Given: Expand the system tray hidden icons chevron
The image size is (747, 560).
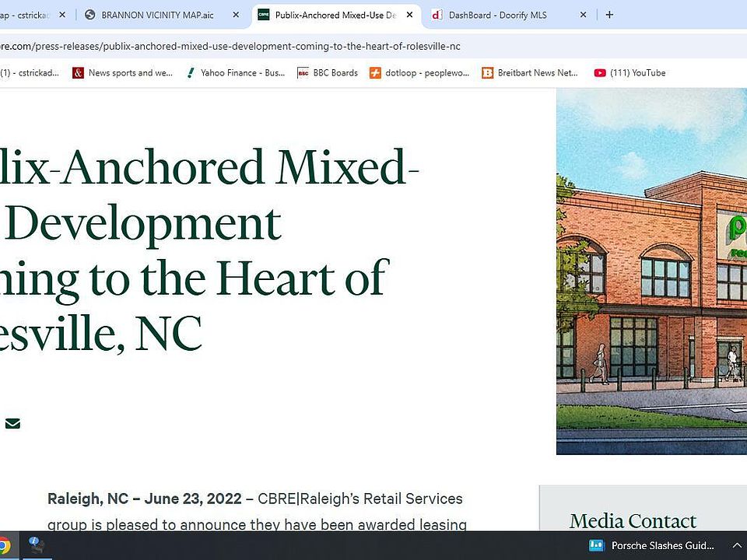Looking at the screenshot, I should [737, 545].
